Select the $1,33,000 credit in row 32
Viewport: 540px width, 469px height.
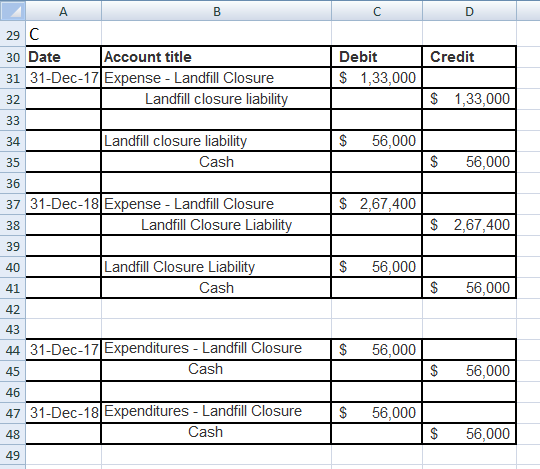[x=469, y=99]
